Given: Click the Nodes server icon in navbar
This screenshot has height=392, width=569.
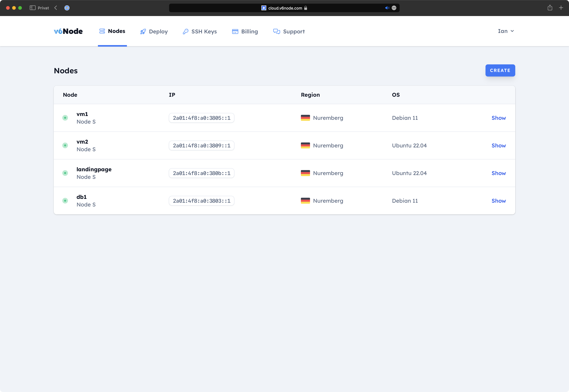Looking at the screenshot, I should 102,31.
